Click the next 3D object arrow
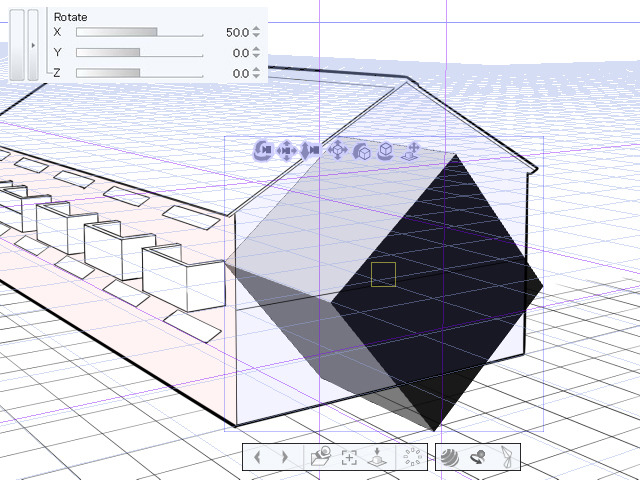The image size is (640, 480). click(285, 457)
